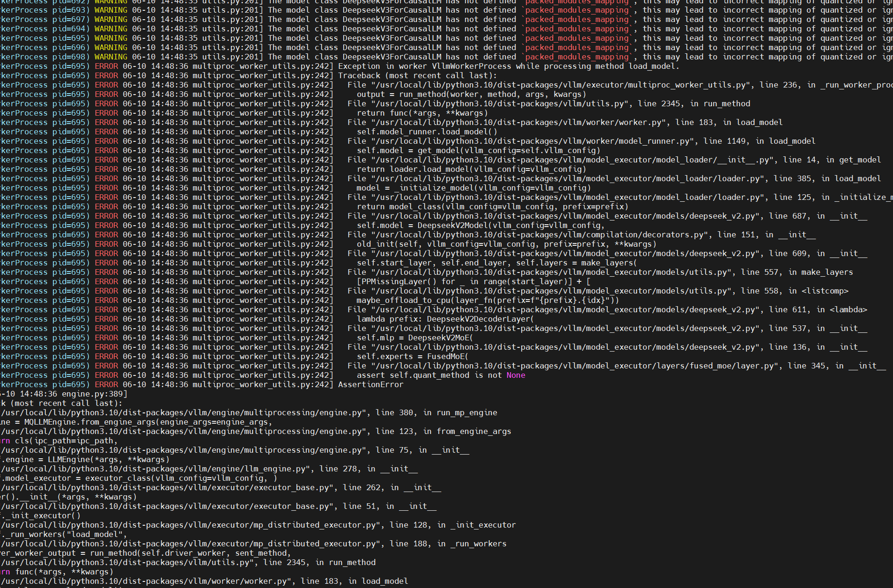Click 'line 380, in run_mp_engine' text
The height and width of the screenshot is (588, 893).
(436, 412)
